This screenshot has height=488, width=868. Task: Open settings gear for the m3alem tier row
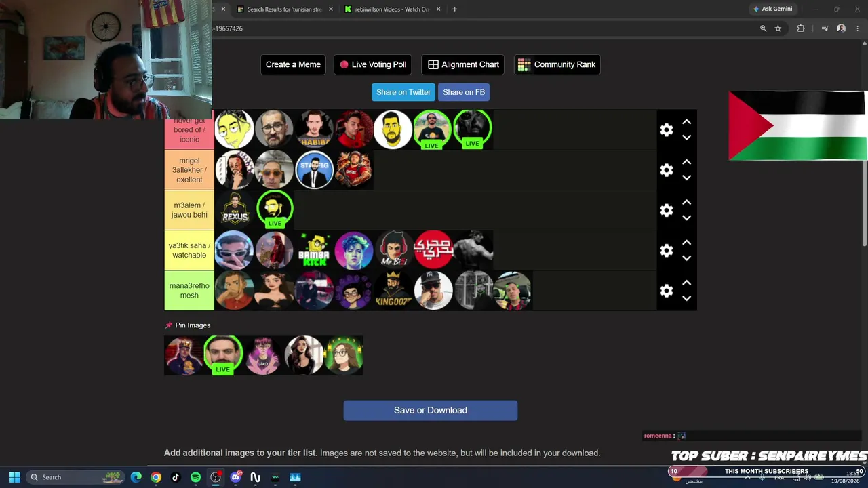[667, 210]
